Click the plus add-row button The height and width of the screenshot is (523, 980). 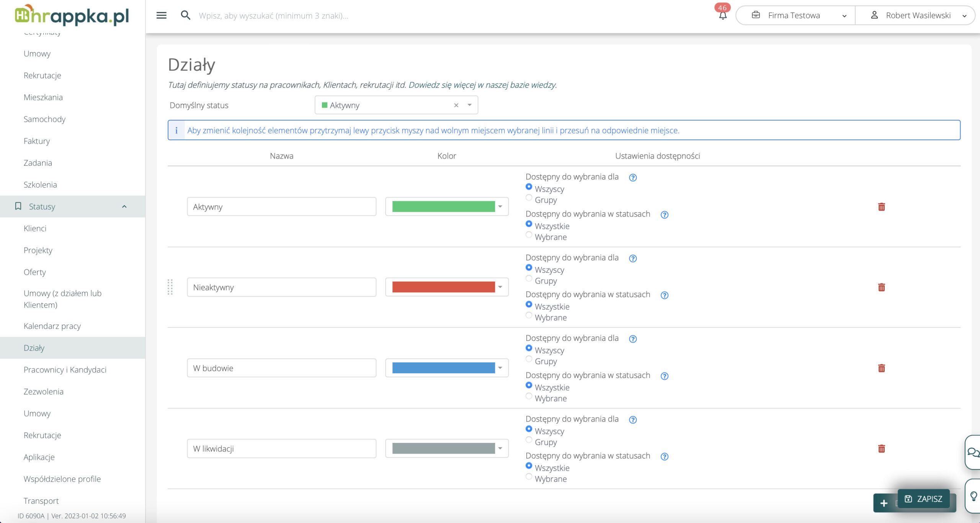[x=884, y=503]
